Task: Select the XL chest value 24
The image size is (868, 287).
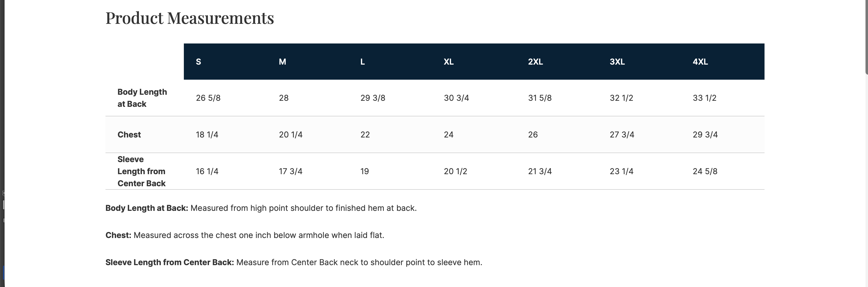Action: 449,134
